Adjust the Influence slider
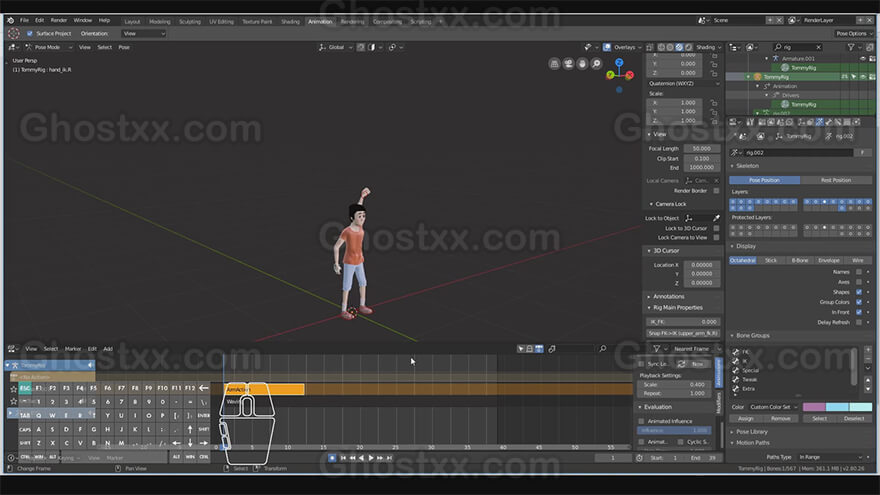Image resolution: width=880 pixels, height=495 pixels. click(674, 430)
